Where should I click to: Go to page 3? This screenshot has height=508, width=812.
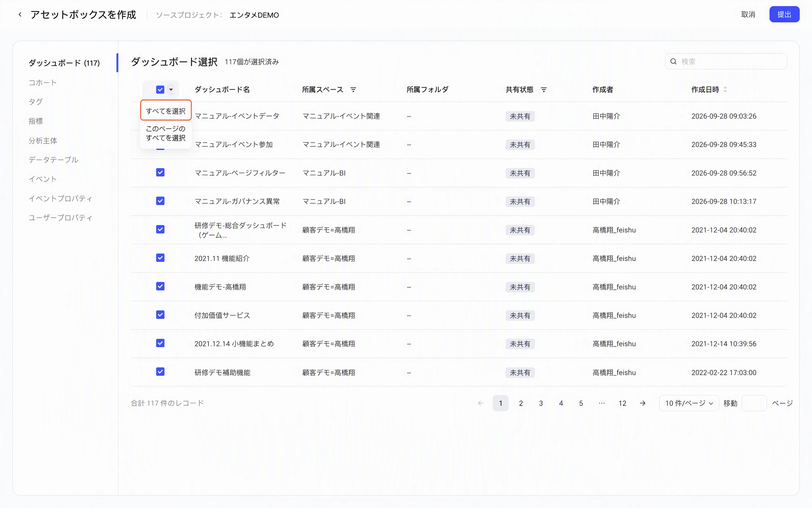[x=541, y=403]
